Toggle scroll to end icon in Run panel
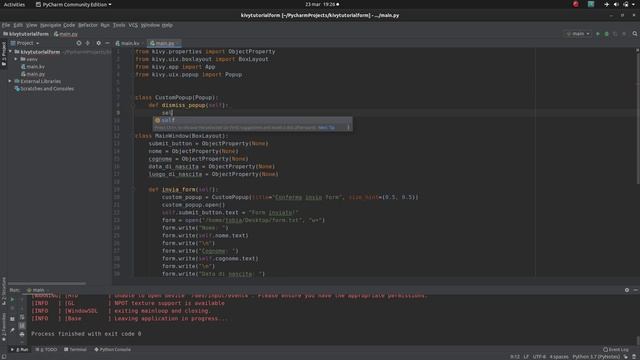 [22, 326]
